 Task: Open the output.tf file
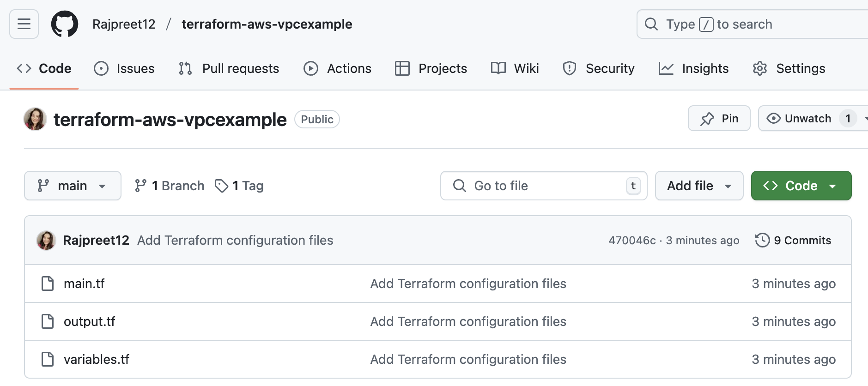[x=89, y=321]
